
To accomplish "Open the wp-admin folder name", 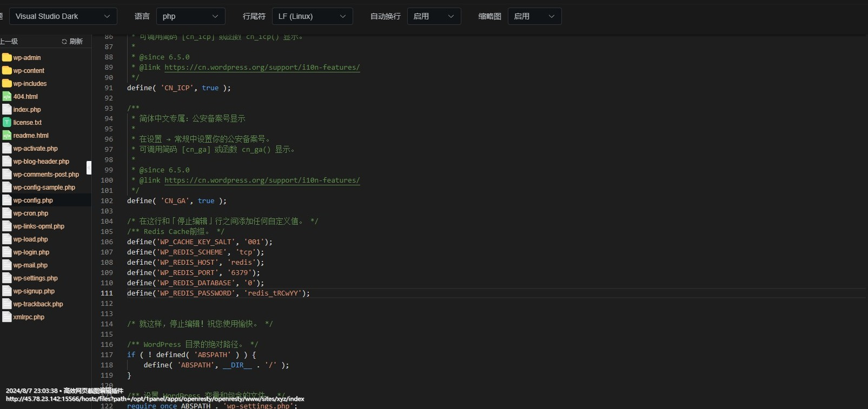I will point(27,57).
